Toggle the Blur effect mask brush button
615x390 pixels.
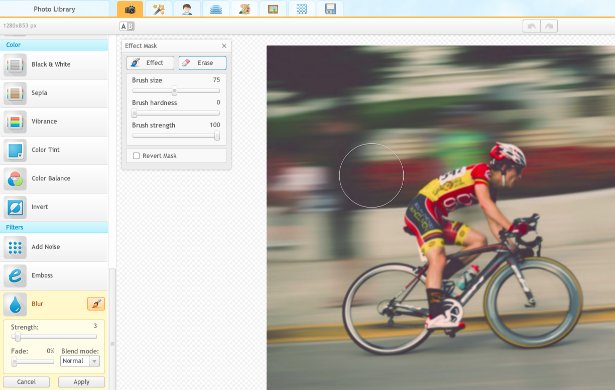(x=96, y=304)
